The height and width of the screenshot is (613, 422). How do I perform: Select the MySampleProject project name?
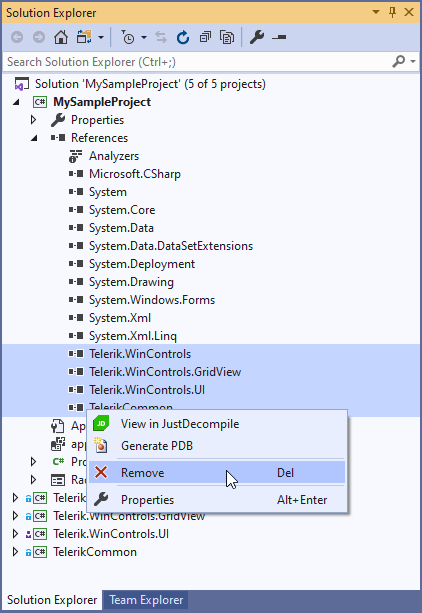point(102,102)
